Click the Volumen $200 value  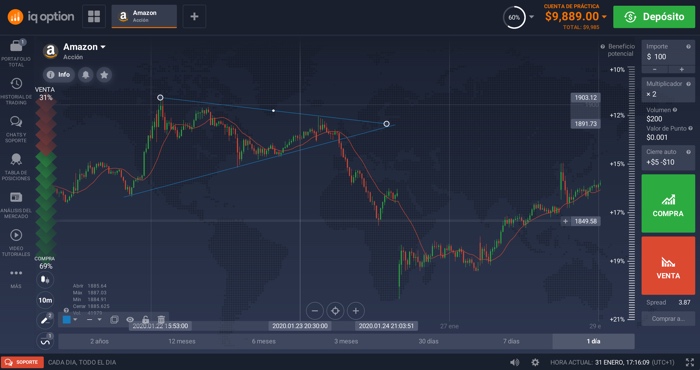tap(654, 119)
